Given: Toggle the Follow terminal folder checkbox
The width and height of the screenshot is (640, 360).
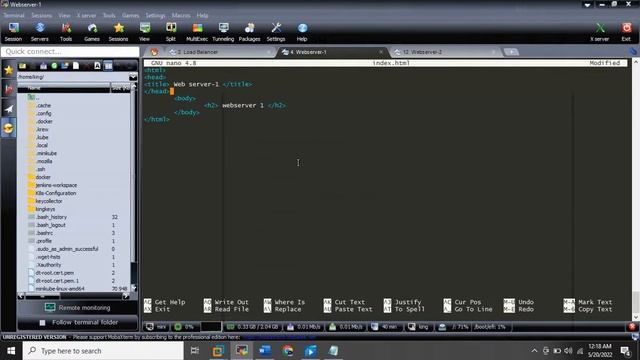Looking at the screenshot, I should [x=42, y=322].
